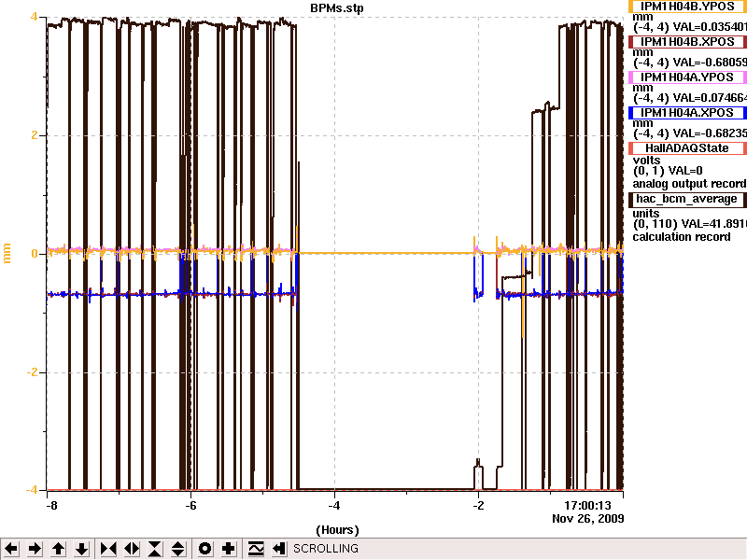
Task: Click the -4 hours axis tick label
Action: pos(334,506)
